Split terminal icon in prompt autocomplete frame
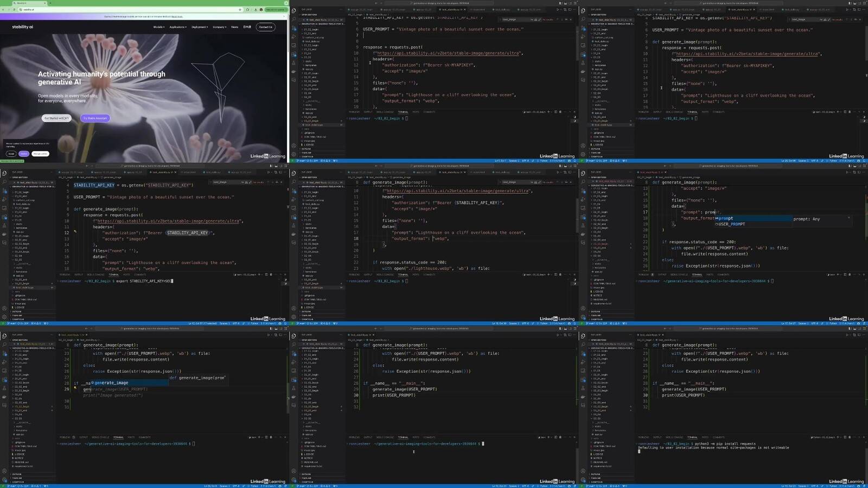 [845, 274]
